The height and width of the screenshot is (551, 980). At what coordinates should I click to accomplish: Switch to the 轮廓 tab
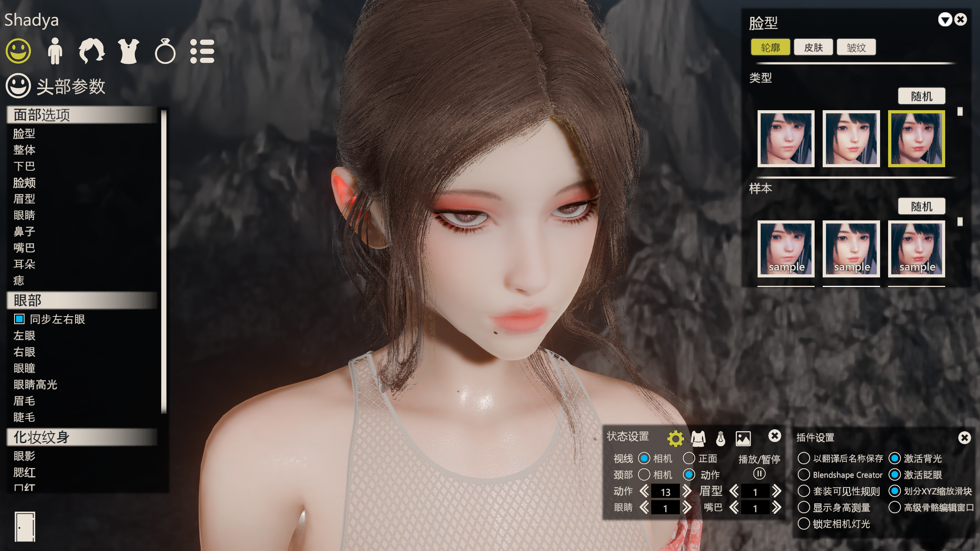pos(770,47)
